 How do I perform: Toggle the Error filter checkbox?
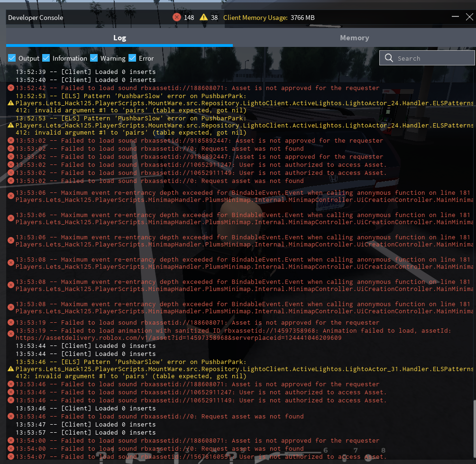[x=132, y=58]
